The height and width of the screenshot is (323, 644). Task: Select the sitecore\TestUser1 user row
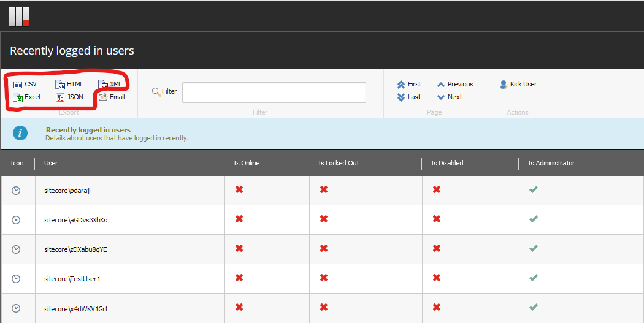[x=72, y=279]
